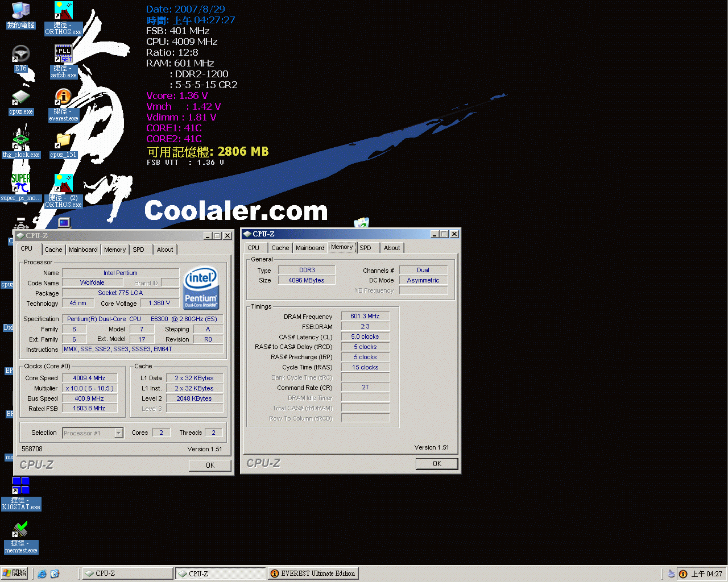Image resolution: width=728 pixels, height=582 pixels.
Task: Launch the everest.exe shortcut
Action: click(x=64, y=105)
